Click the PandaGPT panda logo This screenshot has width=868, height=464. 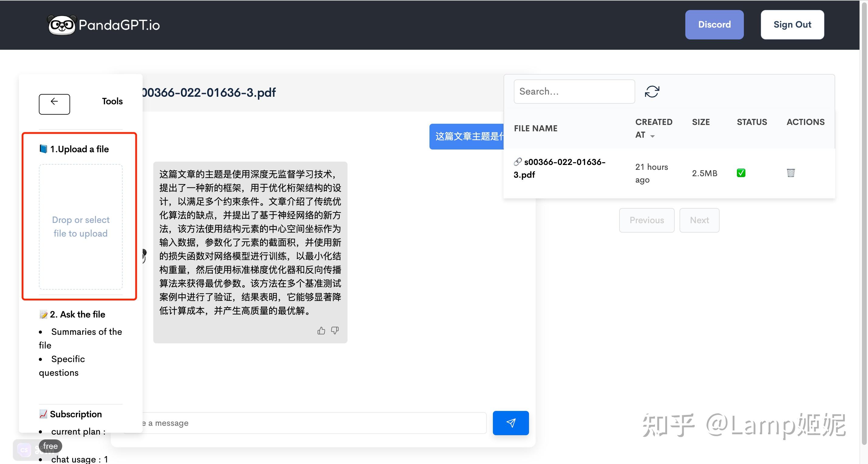pyautogui.click(x=62, y=24)
